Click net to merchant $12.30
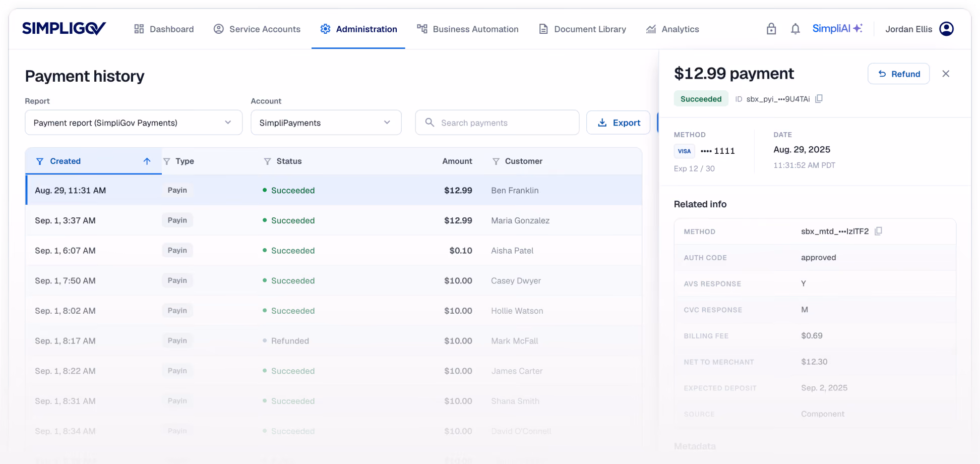Viewport: 980px width, 464px height. pos(814,362)
